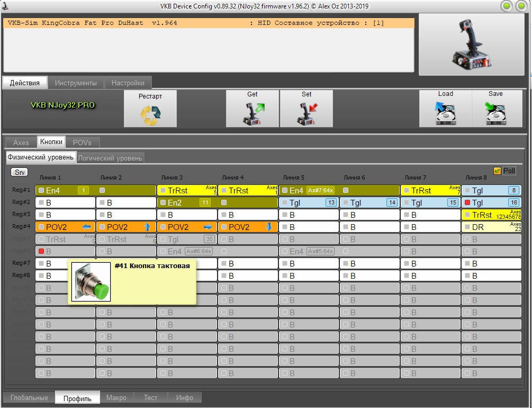
Task: Click the Рестарт recycle icon button
Action: (150, 109)
